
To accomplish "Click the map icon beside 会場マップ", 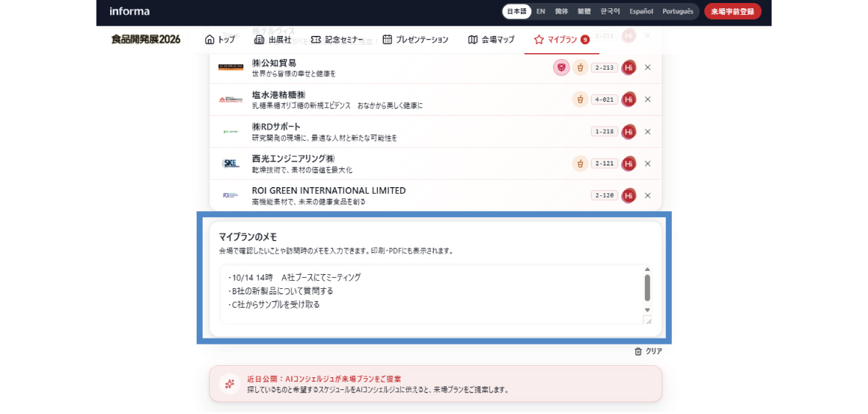I will (x=472, y=39).
